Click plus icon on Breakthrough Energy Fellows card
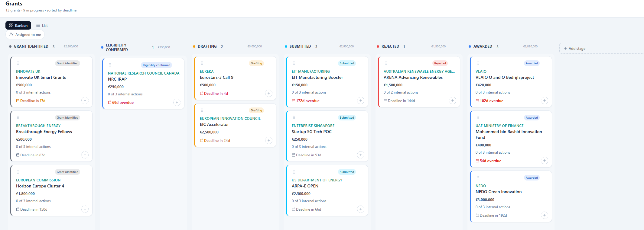The width and height of the screenshot is (644, 230). [x=85, y=155]
